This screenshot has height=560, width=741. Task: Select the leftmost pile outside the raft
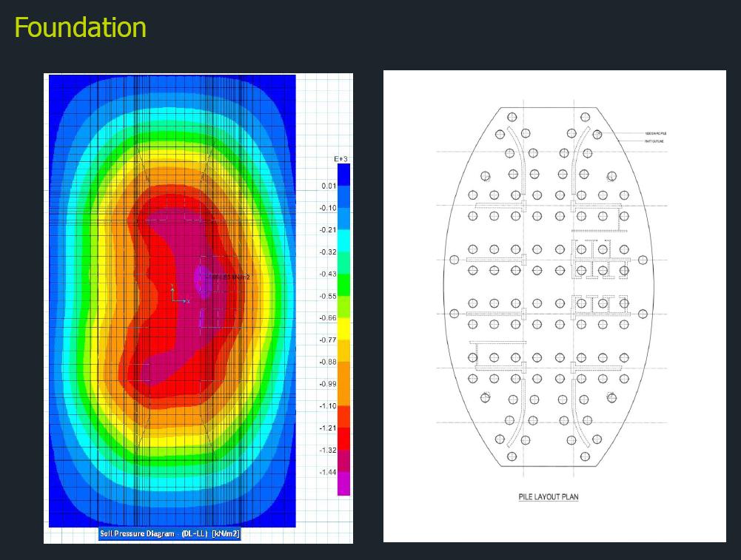click(x=455, y=260)
